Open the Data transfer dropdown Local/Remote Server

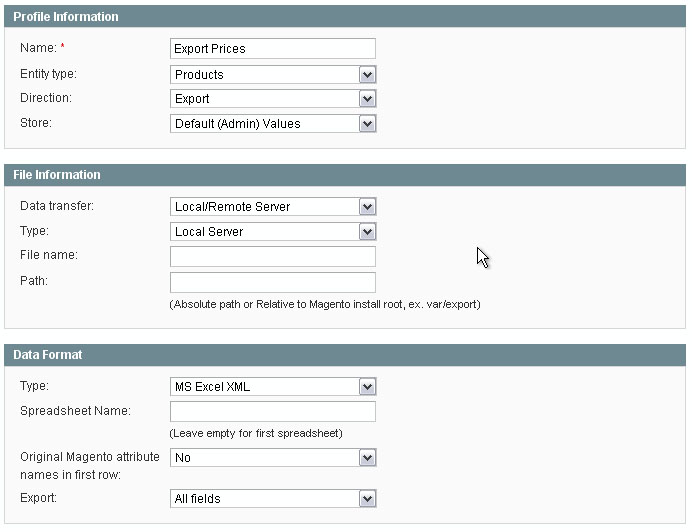tap(273, 206)
